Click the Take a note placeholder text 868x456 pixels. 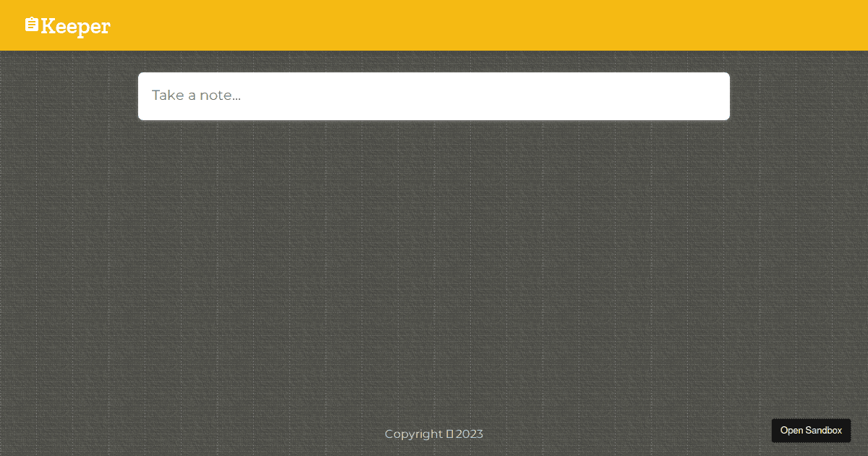(196, 95)
